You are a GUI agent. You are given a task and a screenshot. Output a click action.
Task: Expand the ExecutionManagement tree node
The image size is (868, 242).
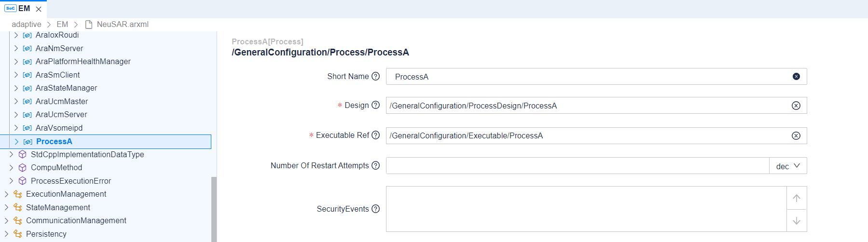[x=6, y=194]
